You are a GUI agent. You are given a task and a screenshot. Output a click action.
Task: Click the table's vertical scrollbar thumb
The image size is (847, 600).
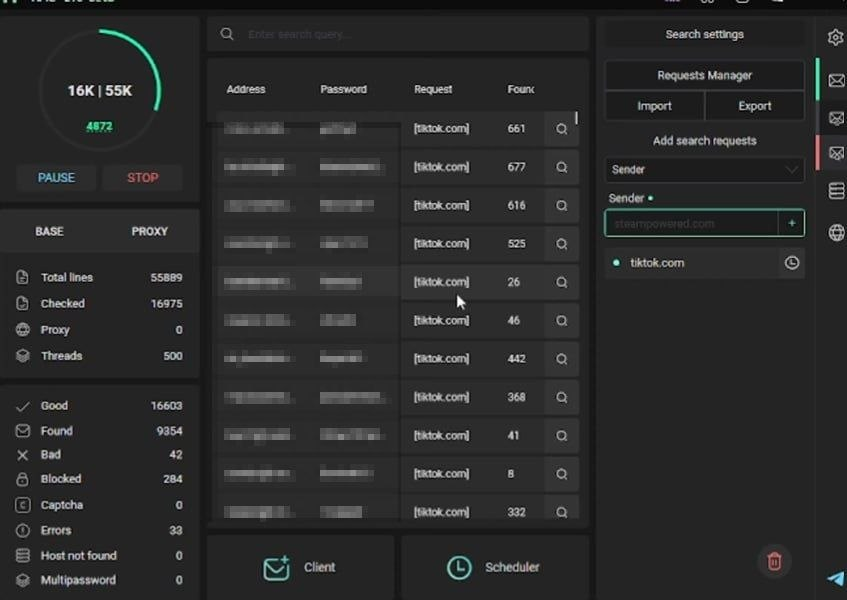(576, 118)
